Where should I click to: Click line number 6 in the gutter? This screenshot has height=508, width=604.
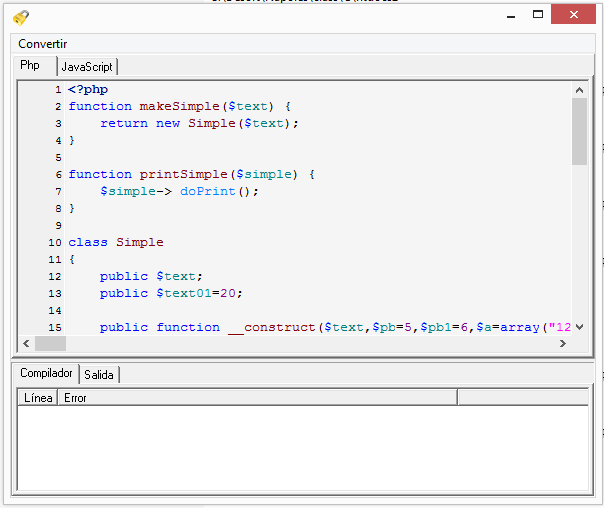tap(59, 174)
